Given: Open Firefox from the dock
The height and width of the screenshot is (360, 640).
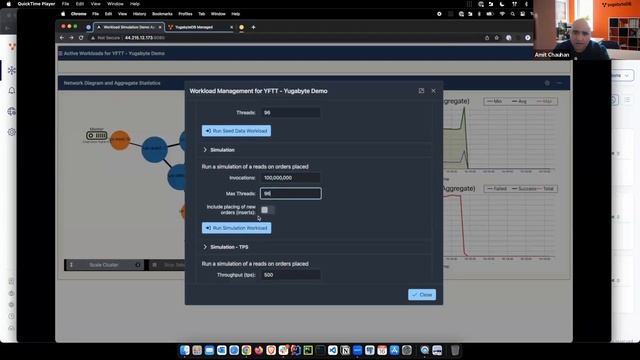Looking at the screenshot, I should click(x=258, y=350).
